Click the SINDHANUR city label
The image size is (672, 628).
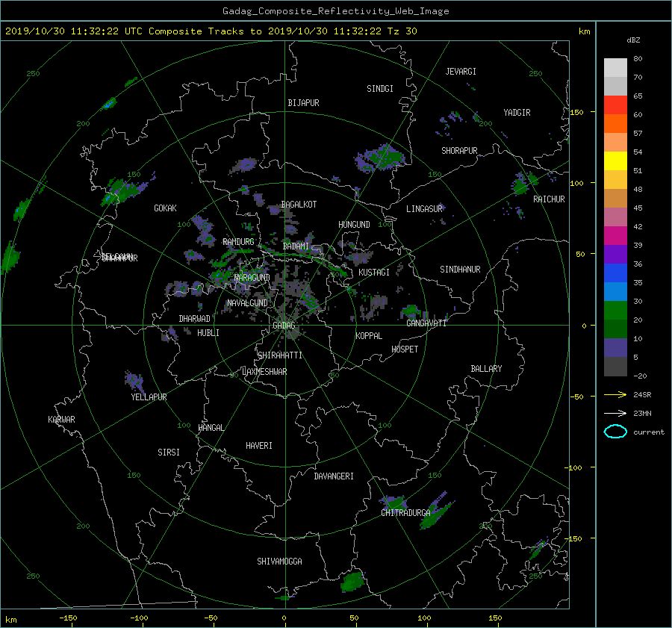pyautogui.click(x=460, y=270)
